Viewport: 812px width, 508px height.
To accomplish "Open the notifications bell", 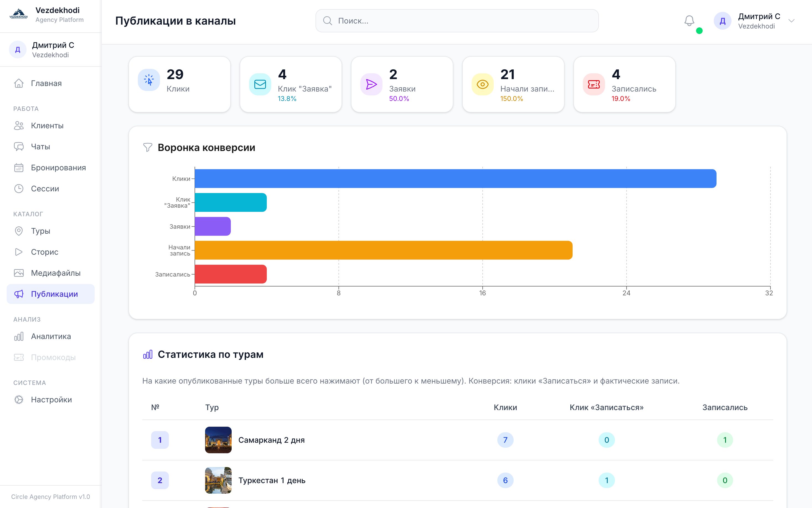I will [x=689, y=21].
